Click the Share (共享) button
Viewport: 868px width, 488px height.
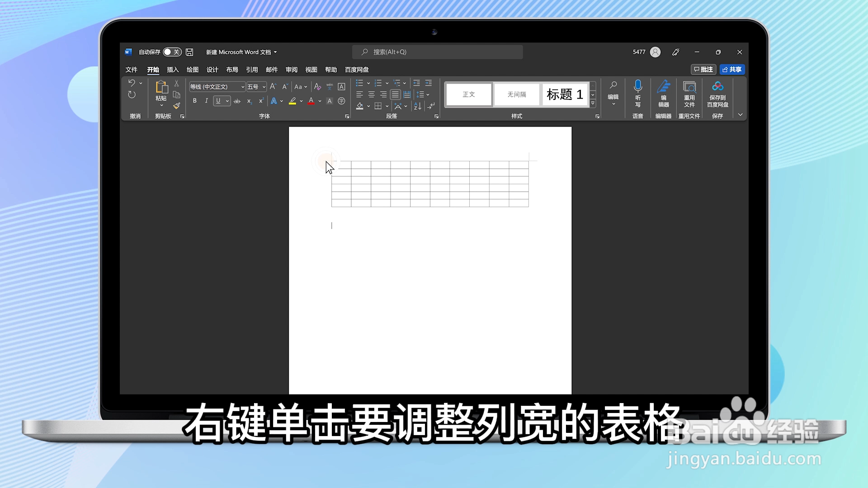[732, 70]
